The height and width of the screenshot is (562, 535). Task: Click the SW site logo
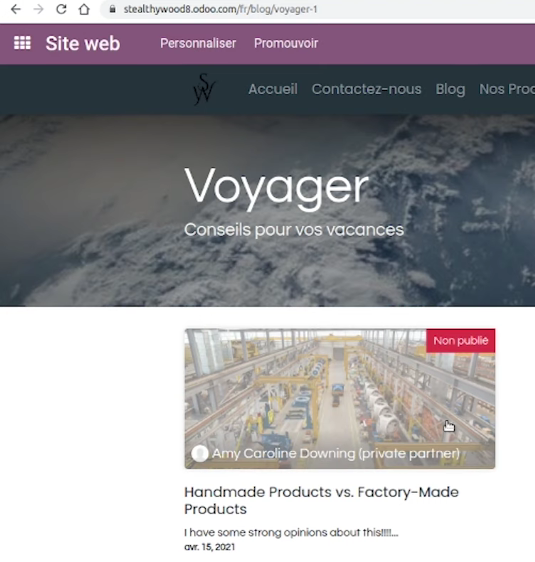(x=204, y=89)
